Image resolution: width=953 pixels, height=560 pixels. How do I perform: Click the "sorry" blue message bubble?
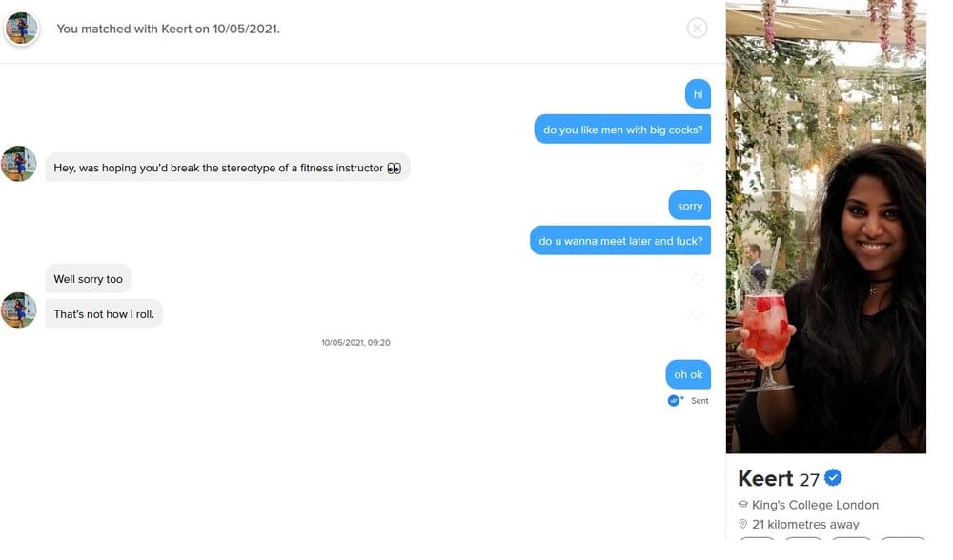[x=689, y=206]
